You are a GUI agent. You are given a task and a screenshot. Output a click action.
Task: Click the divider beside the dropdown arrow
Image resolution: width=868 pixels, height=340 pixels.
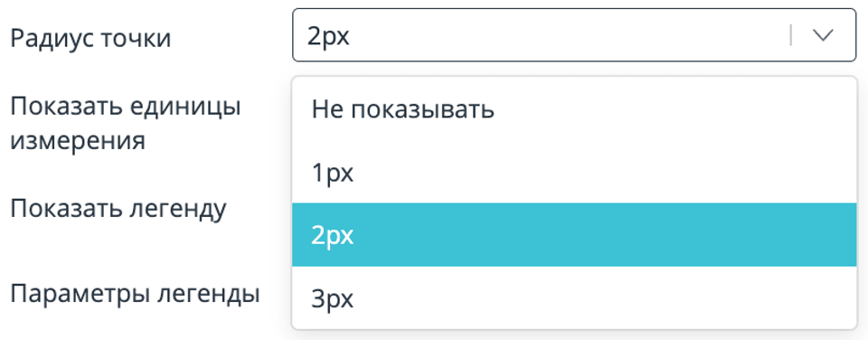pos(790,35)
